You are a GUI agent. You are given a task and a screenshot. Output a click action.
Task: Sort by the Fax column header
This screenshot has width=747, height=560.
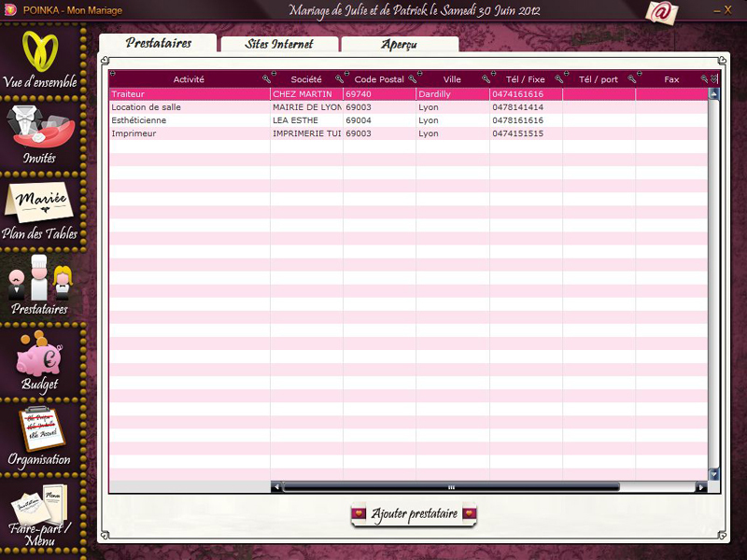pyautogui.click(x=671, y=79)
